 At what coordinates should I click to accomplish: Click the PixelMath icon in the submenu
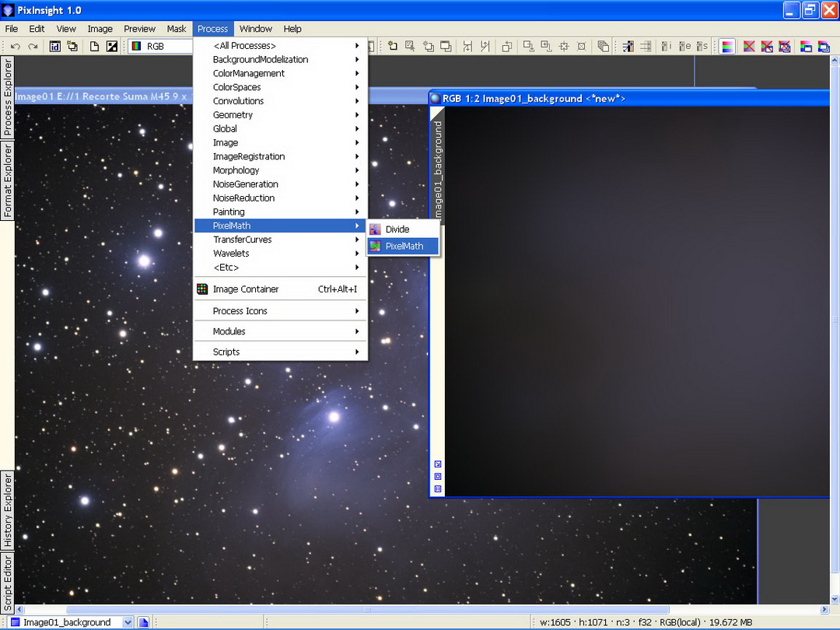point(376,247)
